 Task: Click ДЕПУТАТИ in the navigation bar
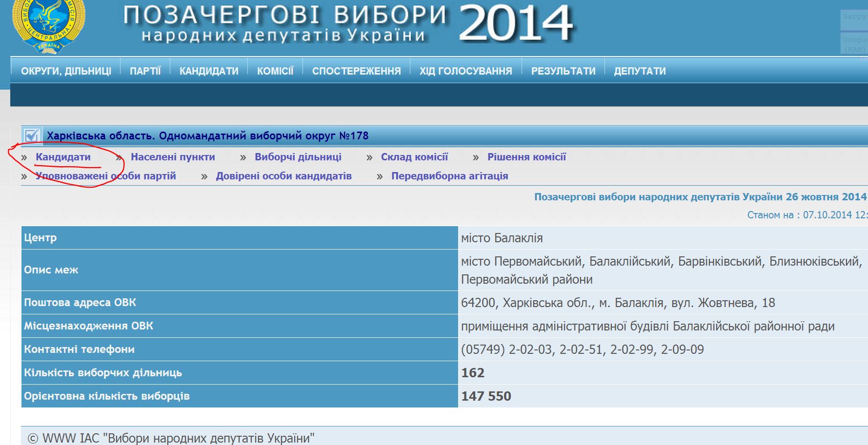click(640, 71)
